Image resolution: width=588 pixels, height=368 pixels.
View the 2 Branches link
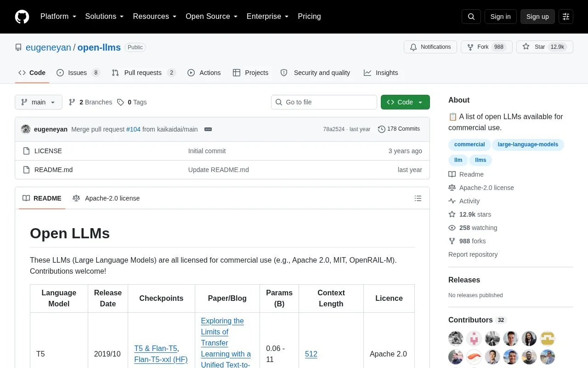(x=90, y=102)
